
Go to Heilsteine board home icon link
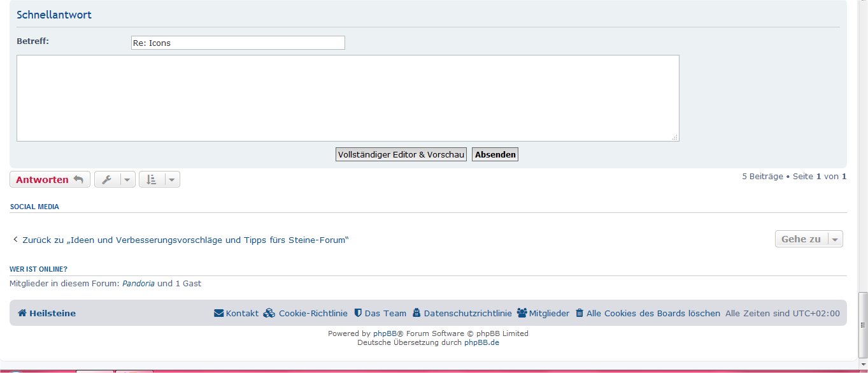coord(46,313)
